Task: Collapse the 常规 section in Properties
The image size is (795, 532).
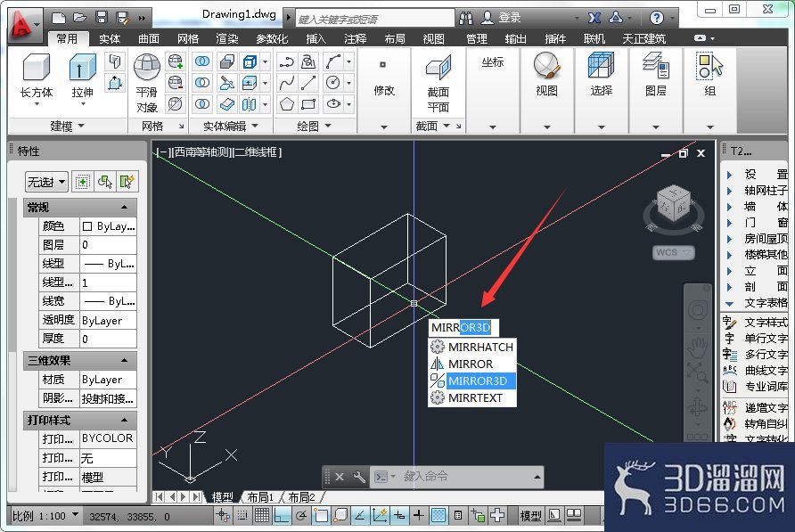Action: pos(124,207)
